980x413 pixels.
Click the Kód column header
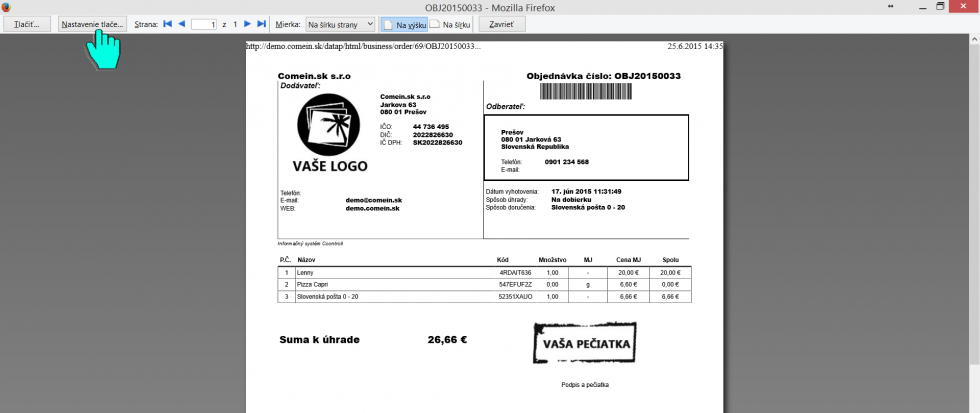(x=502, y=259)
